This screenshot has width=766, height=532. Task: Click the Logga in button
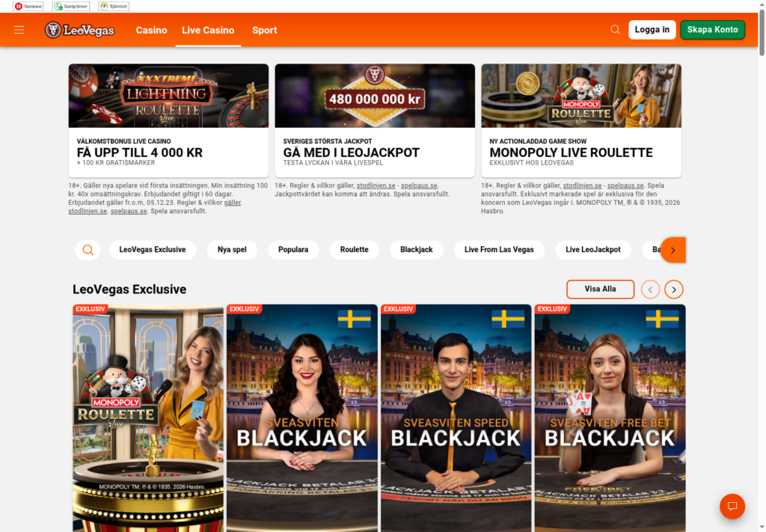pyautogui.click(x=652, y=30)
